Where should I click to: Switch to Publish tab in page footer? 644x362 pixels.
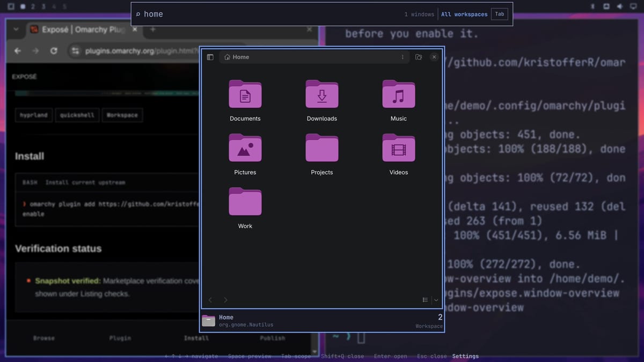pyautogui.click(x=273, y=338)
